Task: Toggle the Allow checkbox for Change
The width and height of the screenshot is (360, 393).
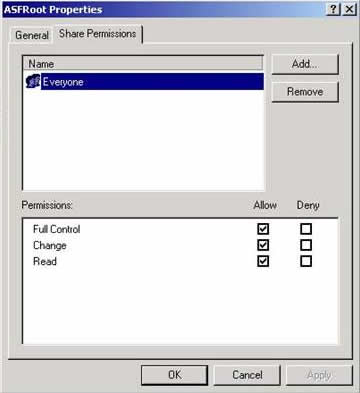Action: pos(263,245)
